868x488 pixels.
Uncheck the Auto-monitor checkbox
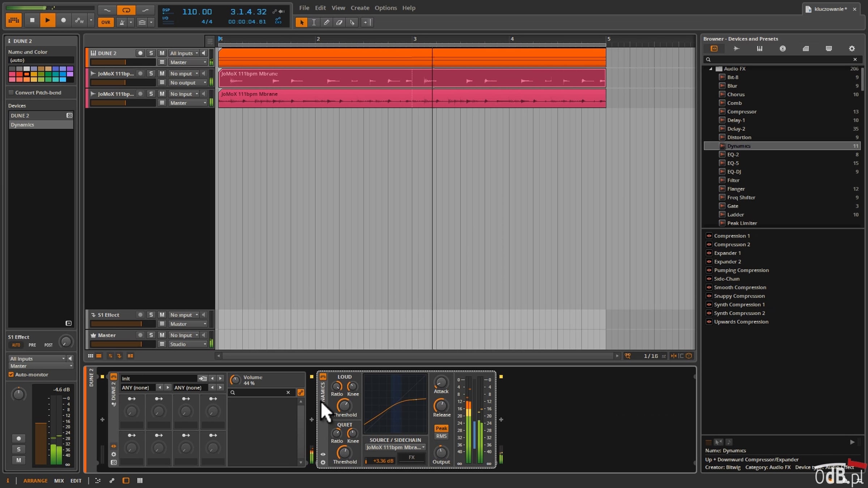click(11, 374)
